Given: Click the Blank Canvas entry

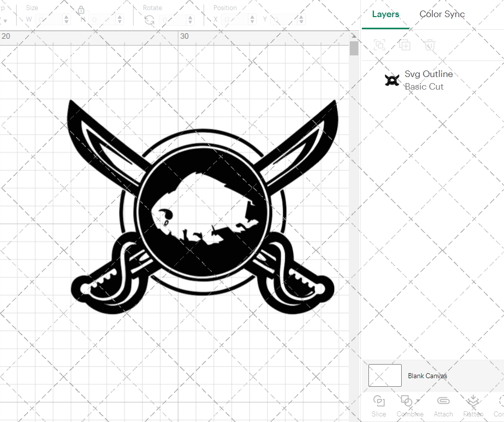Looking at the screenshot, I should 428,376.
